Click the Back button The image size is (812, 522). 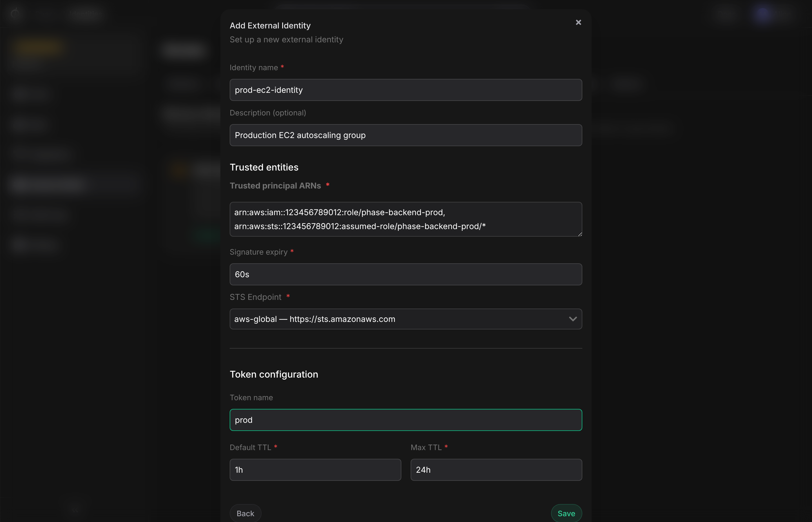click(x=245, y=513)
